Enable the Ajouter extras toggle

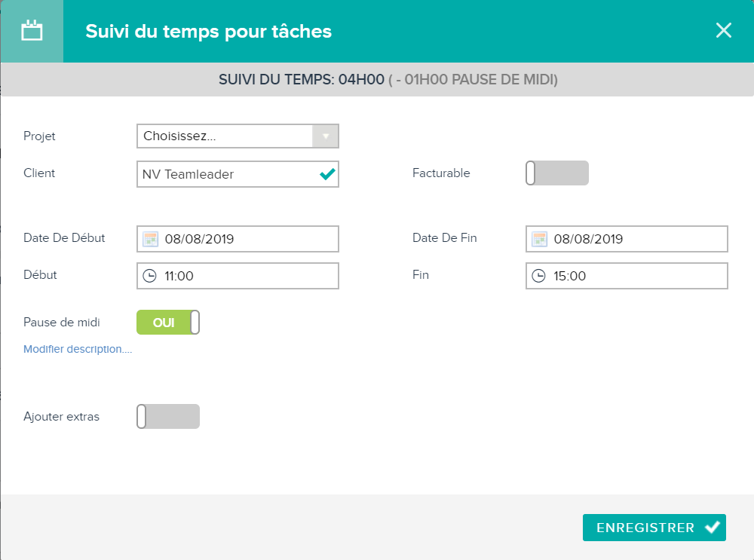pos(168,416)
